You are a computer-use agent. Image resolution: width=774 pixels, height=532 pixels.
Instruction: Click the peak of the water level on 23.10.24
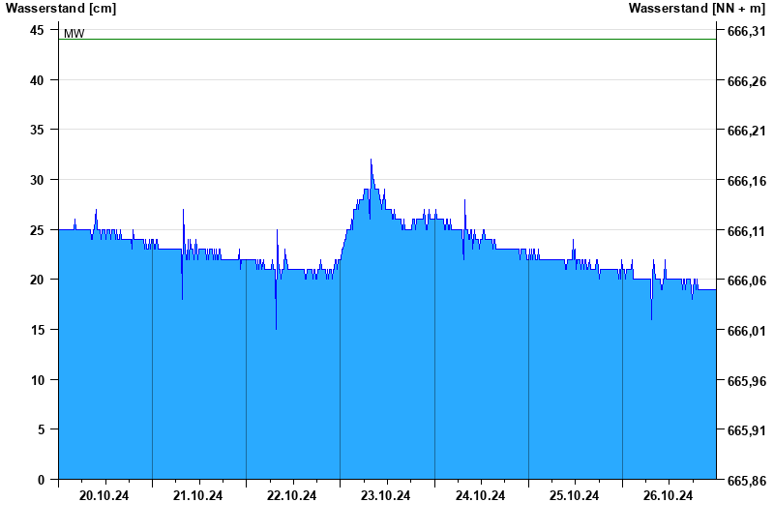click(371, 160)
